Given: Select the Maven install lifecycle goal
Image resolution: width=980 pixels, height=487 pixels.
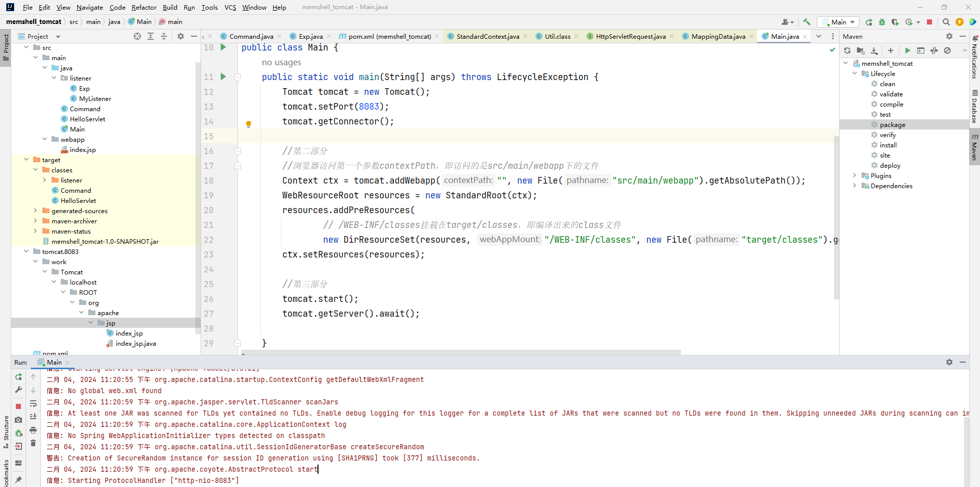Looking at the screenshot, I should (888, 145).
